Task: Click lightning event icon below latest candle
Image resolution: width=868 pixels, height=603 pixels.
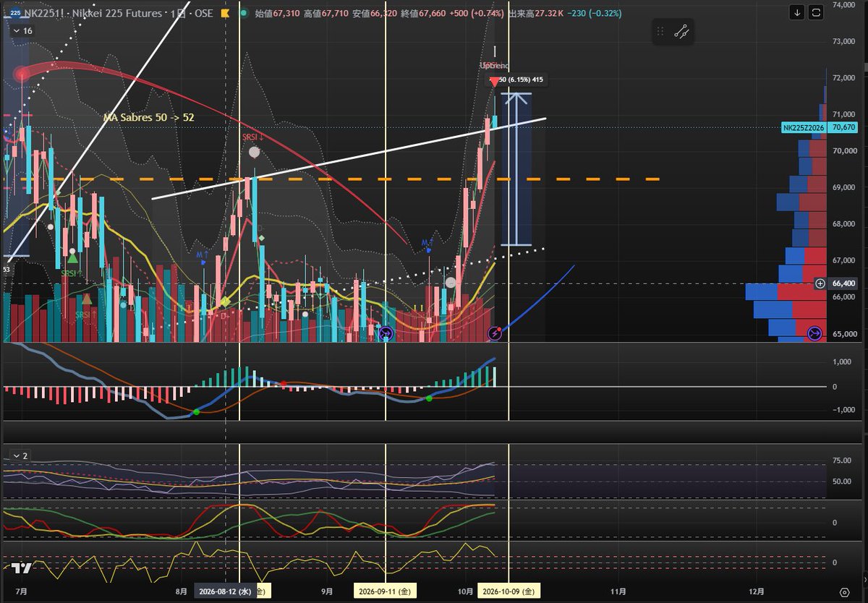Action: pyautogui.click(x=495, y=333)
